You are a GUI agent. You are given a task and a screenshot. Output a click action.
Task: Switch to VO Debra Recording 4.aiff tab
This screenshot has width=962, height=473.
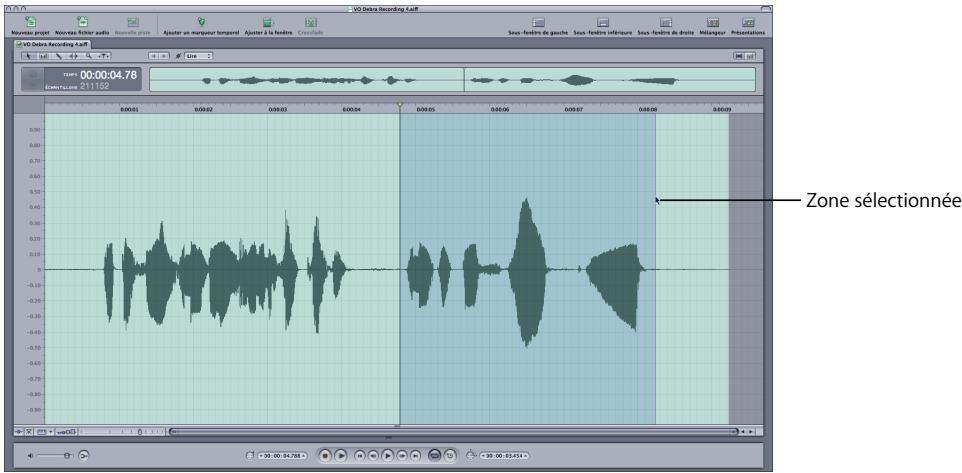53,44
